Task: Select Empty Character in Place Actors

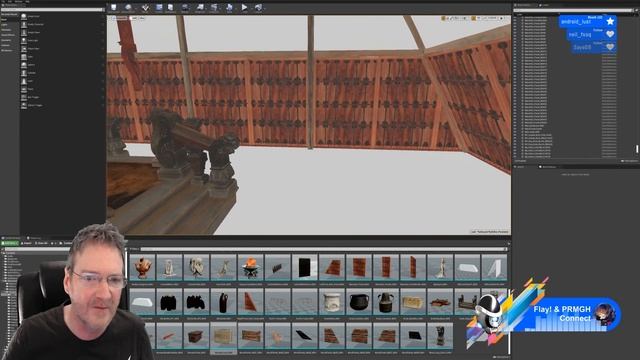Action: tap(62, 24)
